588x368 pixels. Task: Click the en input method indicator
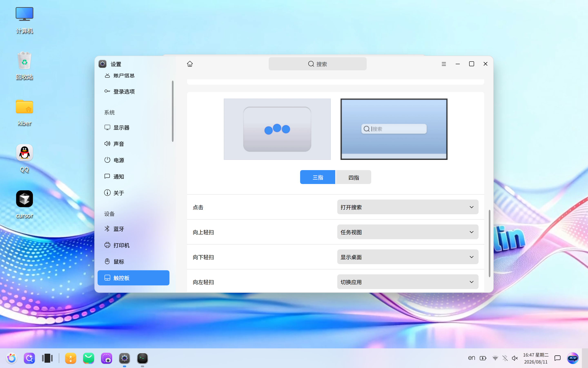tap(472, 358)
